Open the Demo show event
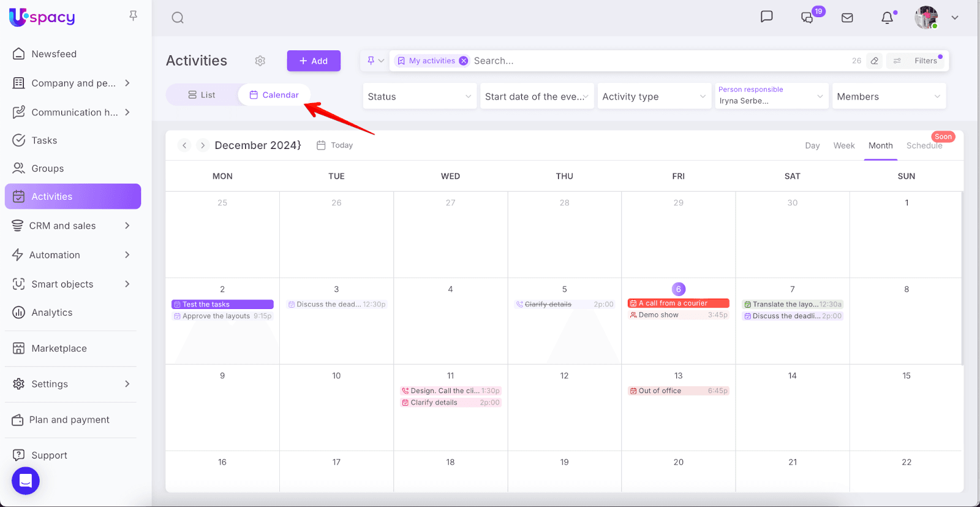 (678, 315)
